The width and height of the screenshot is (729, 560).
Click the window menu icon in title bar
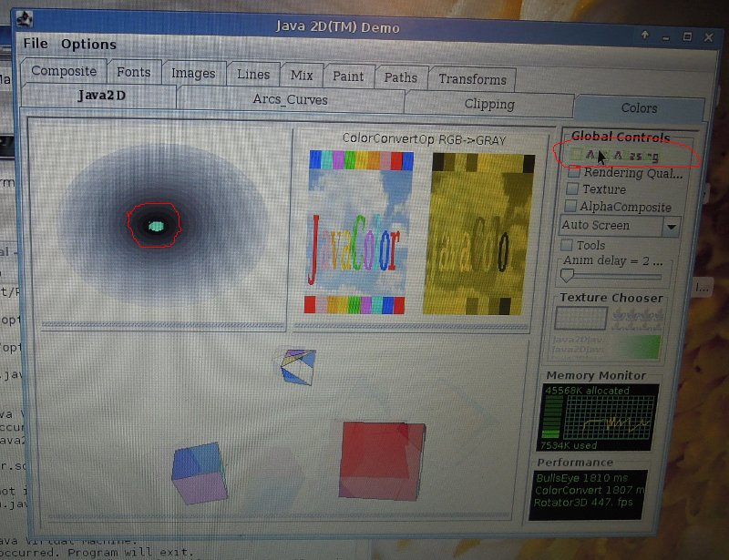(x=26, y=19)
